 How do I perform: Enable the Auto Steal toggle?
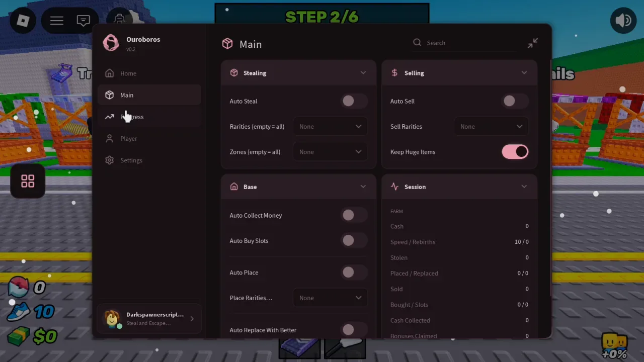point(354,101)
